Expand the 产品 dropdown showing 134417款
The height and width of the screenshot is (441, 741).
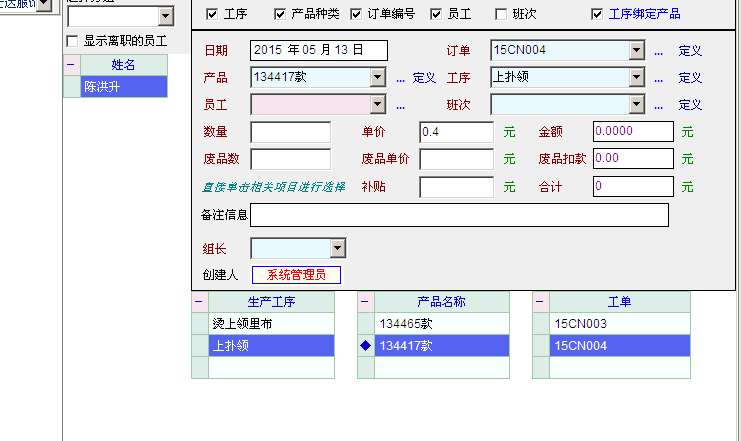tap(377, 77)
